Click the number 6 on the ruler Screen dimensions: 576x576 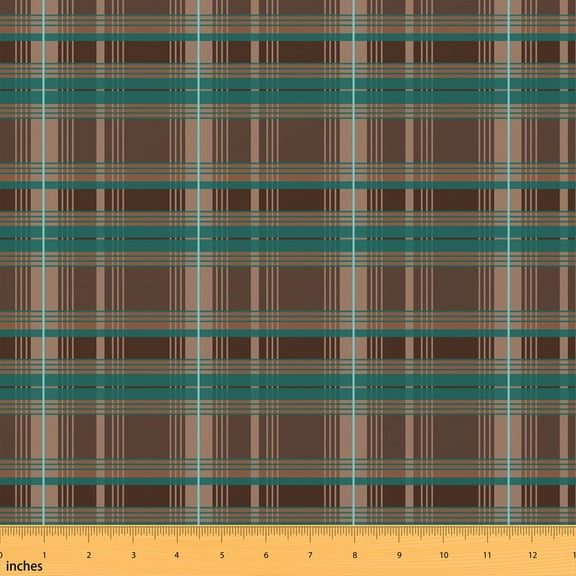click(x=266, y=555)
